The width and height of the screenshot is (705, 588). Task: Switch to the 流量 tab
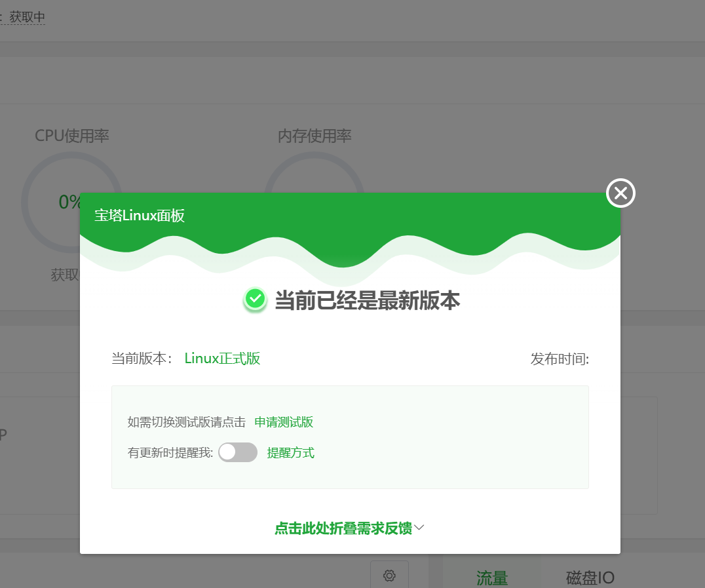[x=492, y=578]
